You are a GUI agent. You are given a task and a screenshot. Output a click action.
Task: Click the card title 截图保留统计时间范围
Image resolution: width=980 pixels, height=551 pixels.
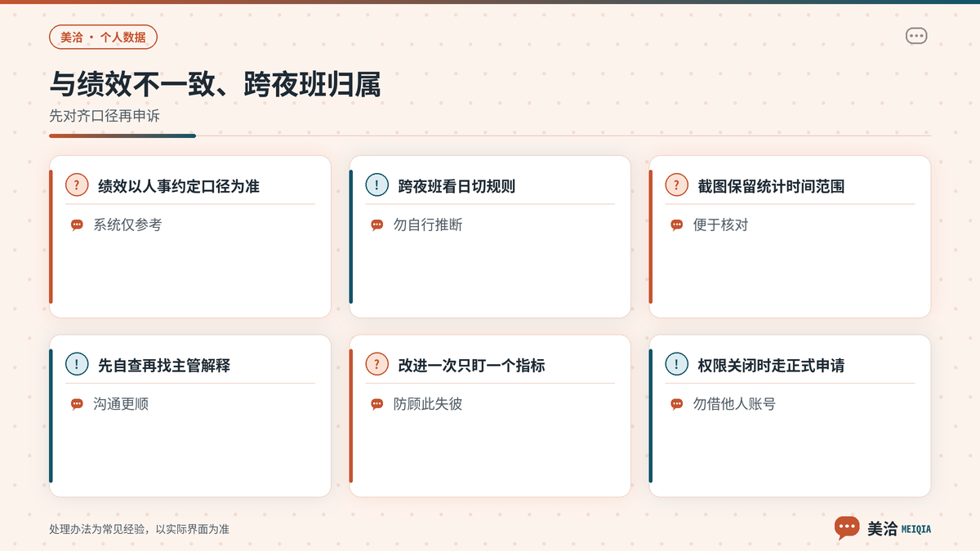click(771, 186)
